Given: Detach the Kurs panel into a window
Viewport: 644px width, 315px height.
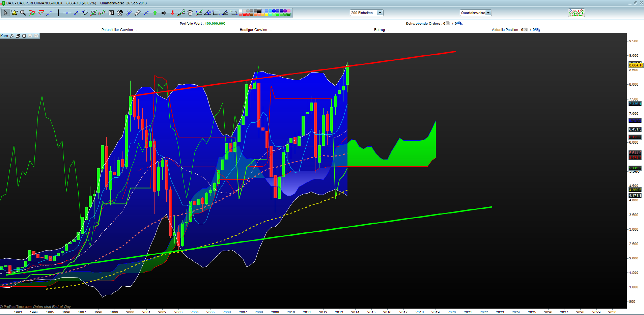Looking at the screenshot, I should [18, 36].
